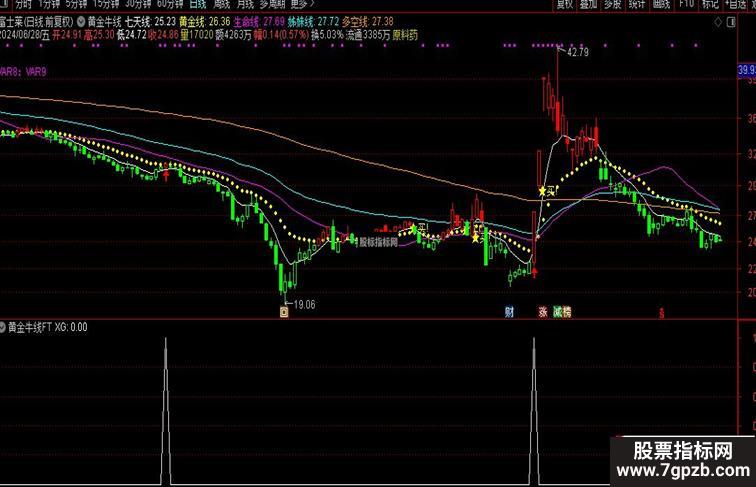The width and height of the screenshot is (756, 487).
Task: Click the second XG spike in lower panel
Action: [534, 411]
